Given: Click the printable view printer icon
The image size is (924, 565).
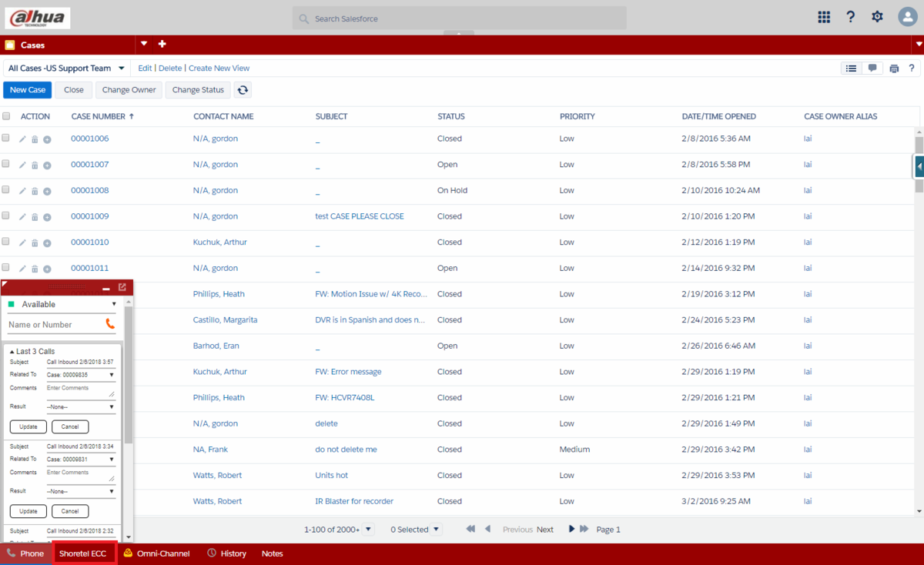Looking at the screenshot, I should click(x=894, y=69).
